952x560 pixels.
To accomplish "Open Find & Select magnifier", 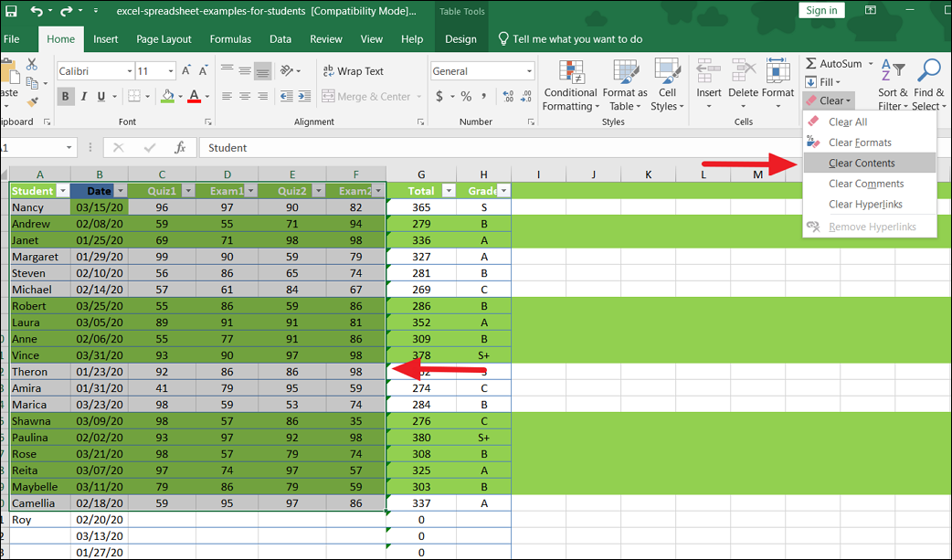I will tap(929, 85).
